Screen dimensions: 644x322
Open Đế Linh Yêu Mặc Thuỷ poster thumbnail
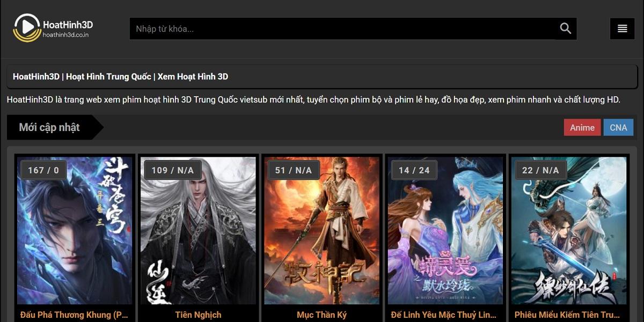click(445, 231)
